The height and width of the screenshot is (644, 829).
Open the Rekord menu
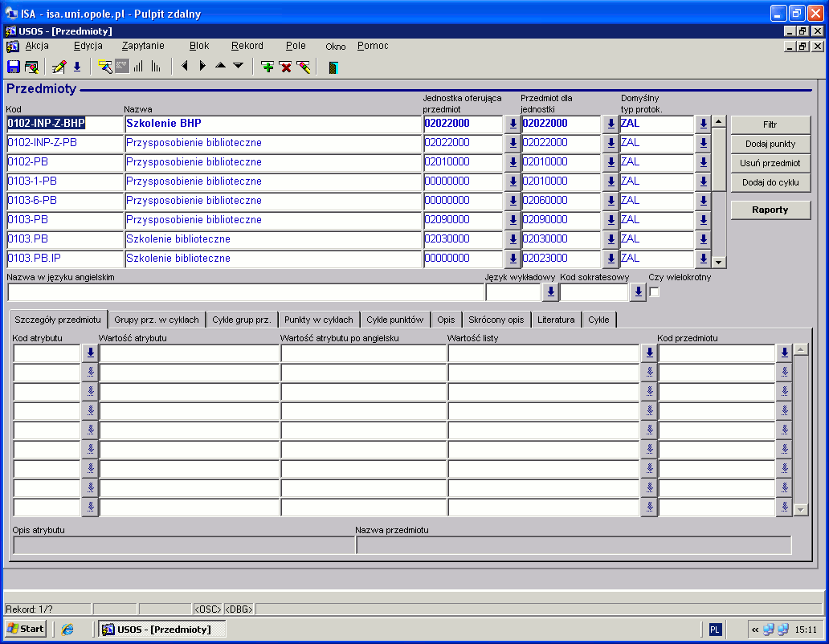coord(247,46)
